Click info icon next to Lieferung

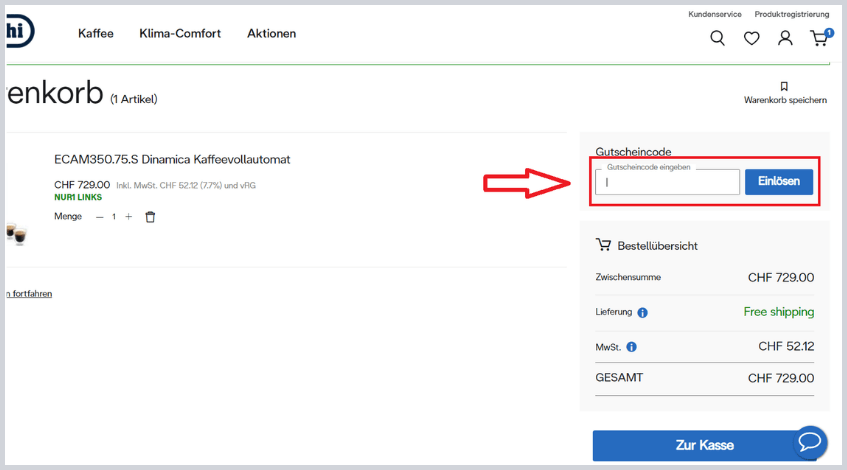coord(642,313)
